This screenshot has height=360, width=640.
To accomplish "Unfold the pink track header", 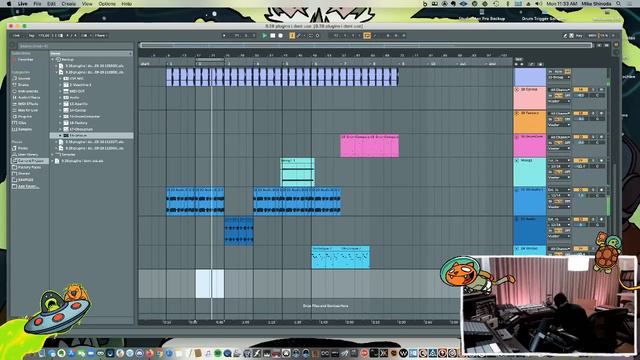I will (x=517, y=89).
